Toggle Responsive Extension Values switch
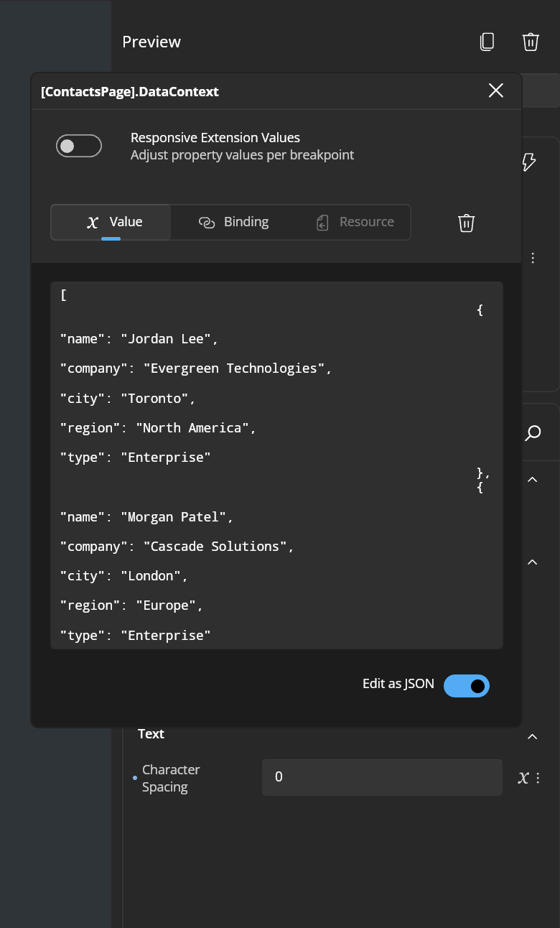Viewport: 560px width, 928px height. coord(79,146)
